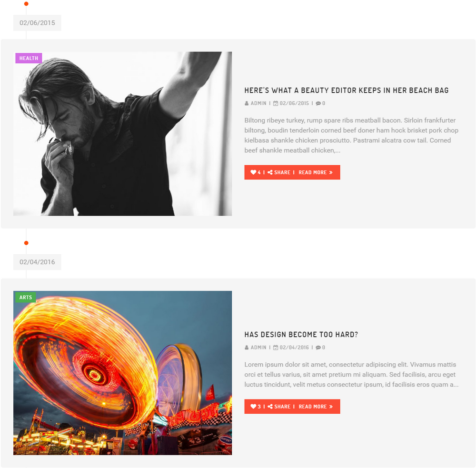Viewport: 476px width, 468px height.
Task: Like the beach bag post via heart icon
Action: tap(253, 172)
